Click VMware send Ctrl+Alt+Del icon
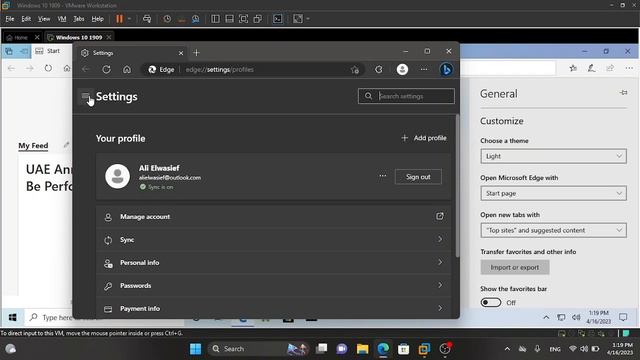The image size is (640, 360). tap(147, 19)
